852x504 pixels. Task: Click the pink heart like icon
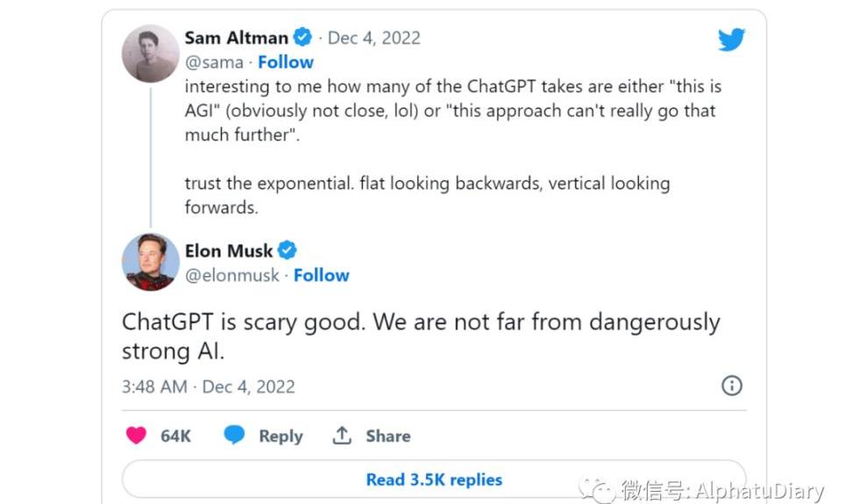click(136, 436)
